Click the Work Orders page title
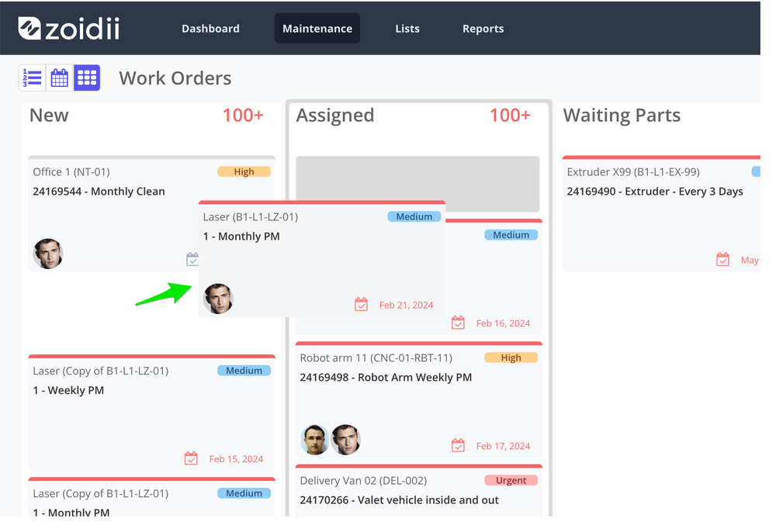Image resolution: width=776 pixels, height=532 pixels. [x=175, y=78]
